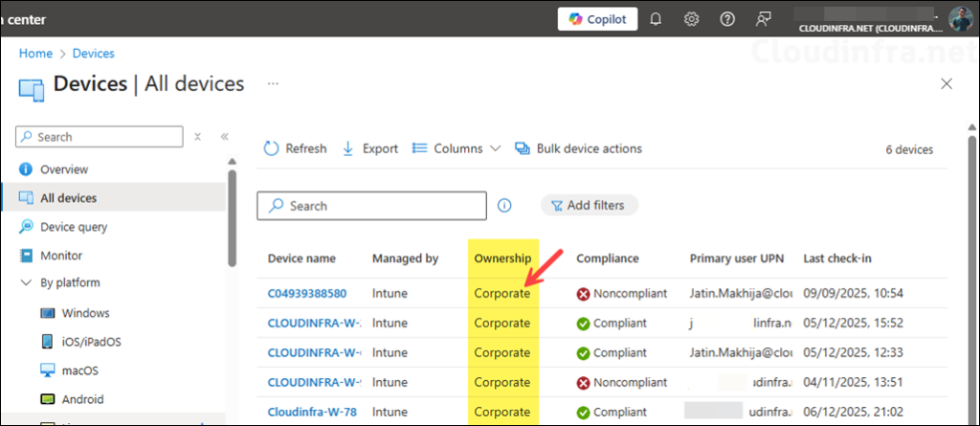The width and height of the screenshot is (980, 426).
Task: Click the Devices breadcrumb link
Action: pyautogui.click(x=94, y=54)
